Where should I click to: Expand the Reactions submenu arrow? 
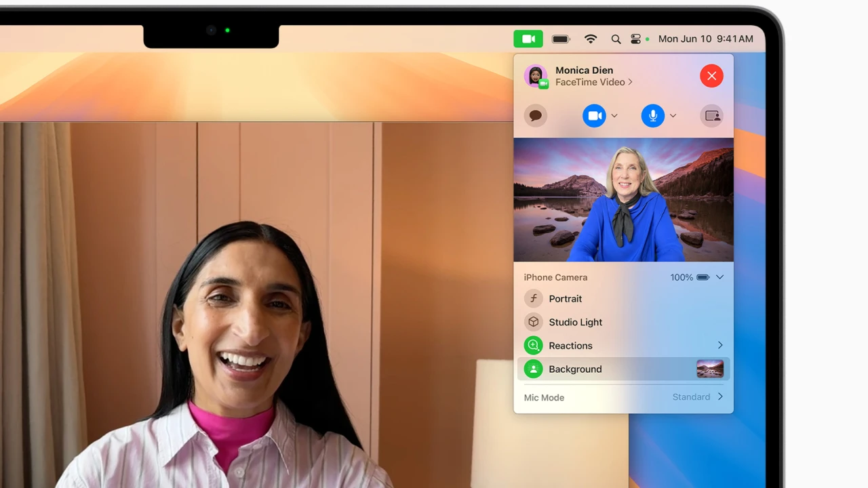pos(720,346)
